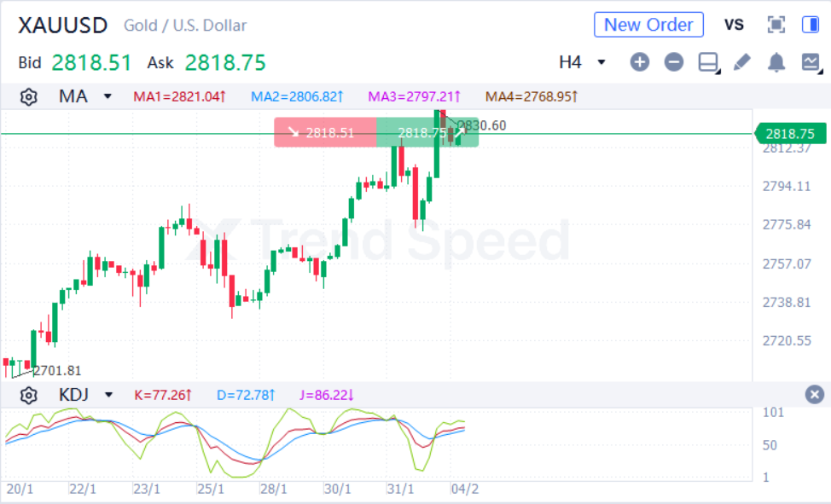Open the chart layout split icon

(x=707, y=62)
